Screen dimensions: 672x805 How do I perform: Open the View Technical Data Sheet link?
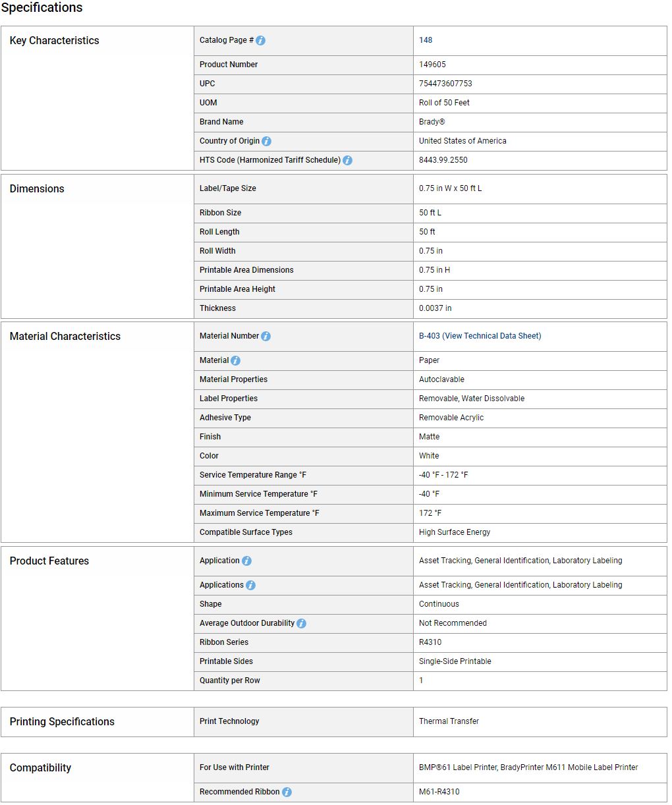tap(493, 336)
